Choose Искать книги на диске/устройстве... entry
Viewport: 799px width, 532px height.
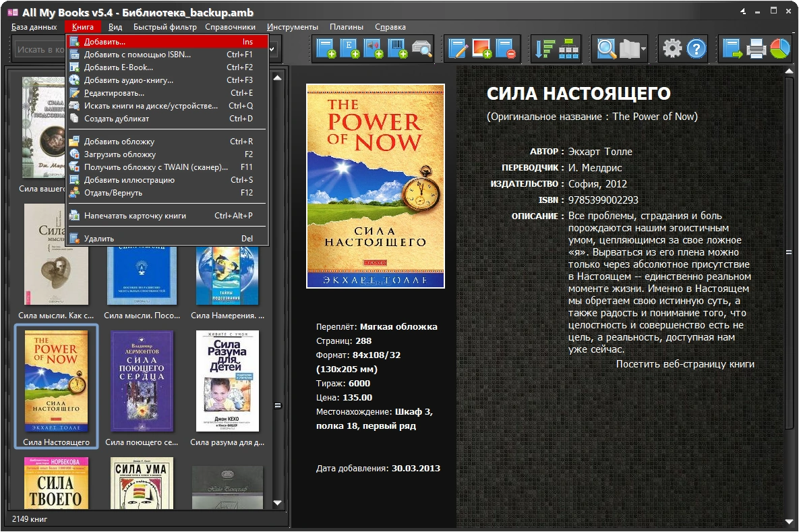(x=167, y=105)
